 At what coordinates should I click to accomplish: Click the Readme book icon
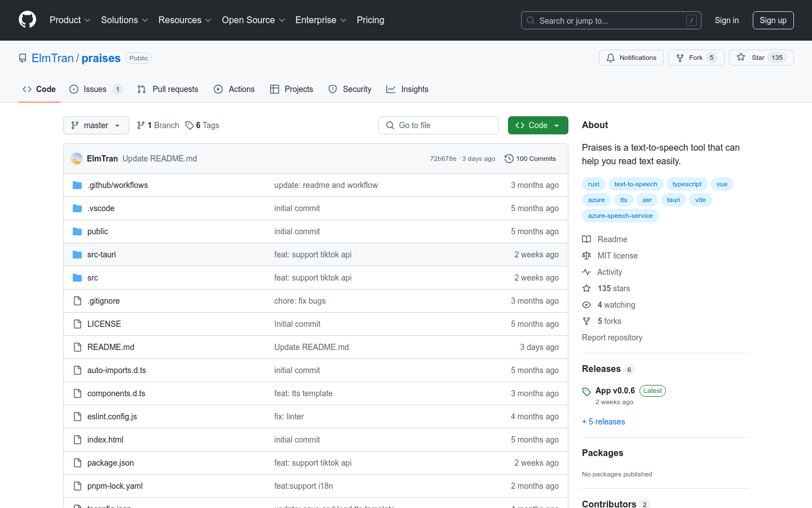coord(586,239)
